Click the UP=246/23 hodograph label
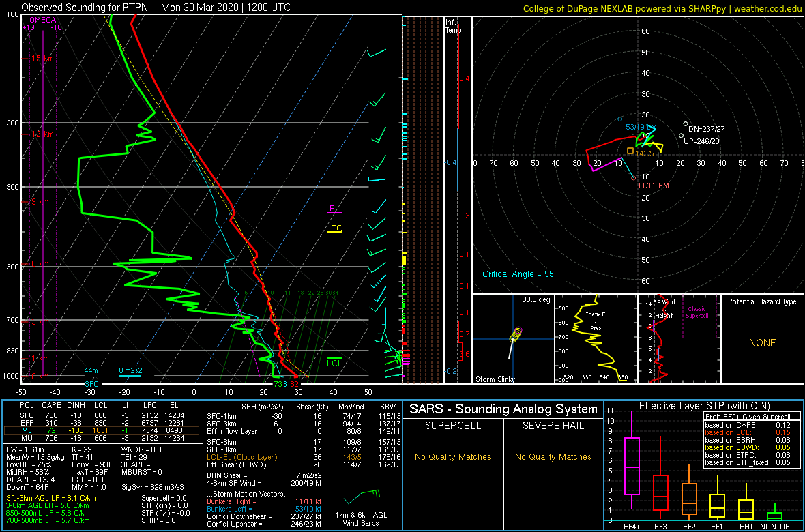 [701, 141]
